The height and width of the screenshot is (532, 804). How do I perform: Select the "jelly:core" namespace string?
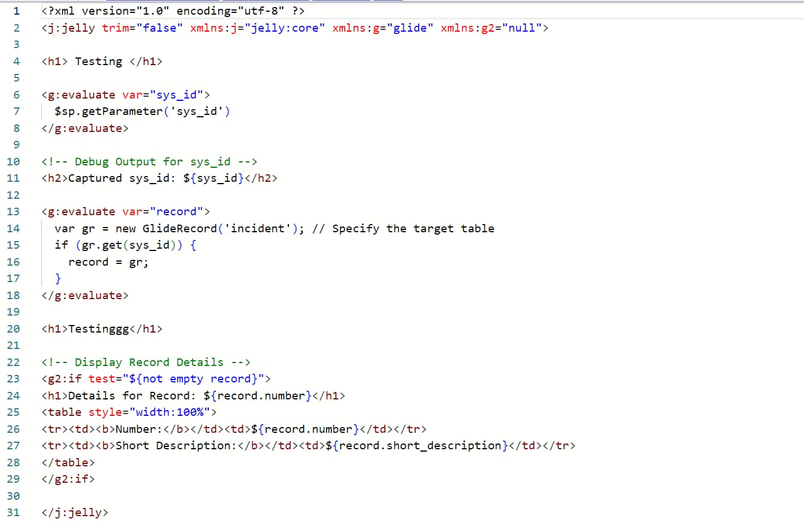(x=285, y=28)
